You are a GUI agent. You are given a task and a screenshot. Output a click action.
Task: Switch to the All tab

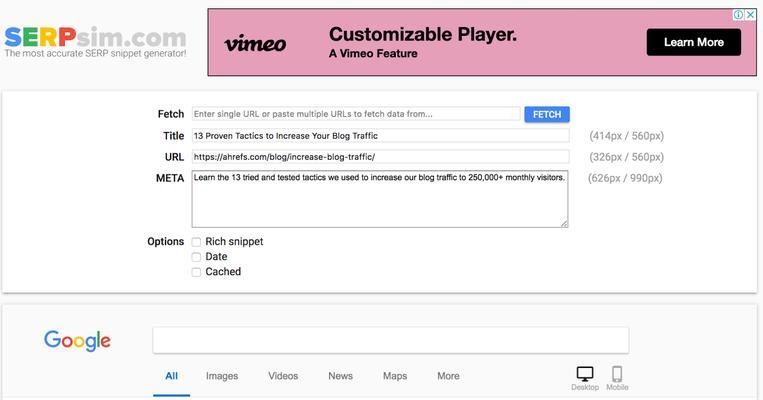tap(171, 376)
